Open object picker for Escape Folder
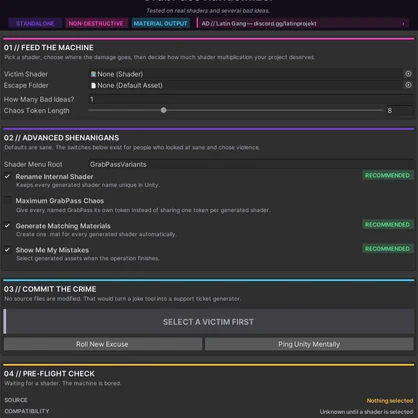The width and height of the screenshot is (418, 418). point(408,85)
